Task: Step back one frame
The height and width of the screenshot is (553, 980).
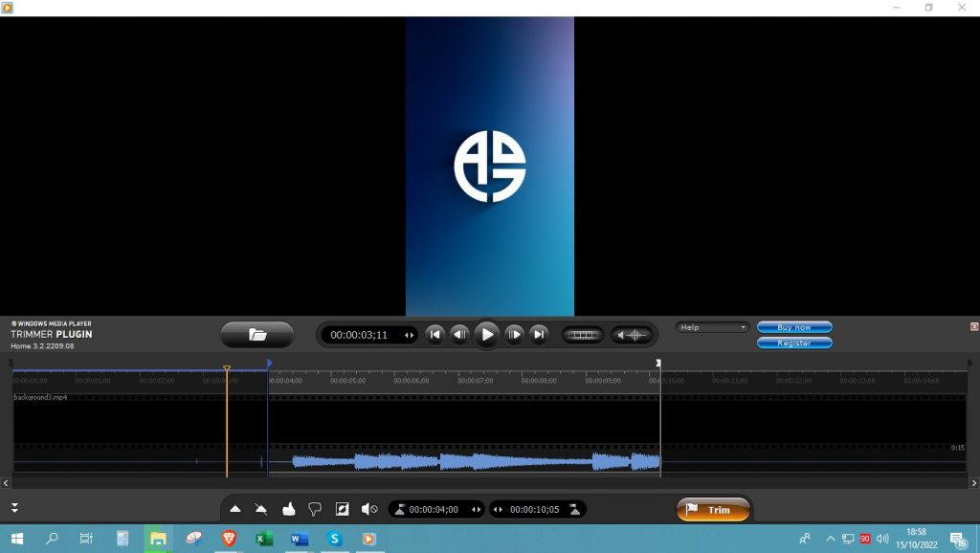Action: click(x=460, y=335)
